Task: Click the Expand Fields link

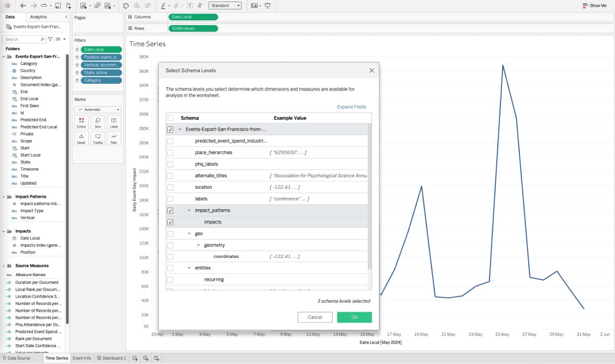Action: pos(351,107)
